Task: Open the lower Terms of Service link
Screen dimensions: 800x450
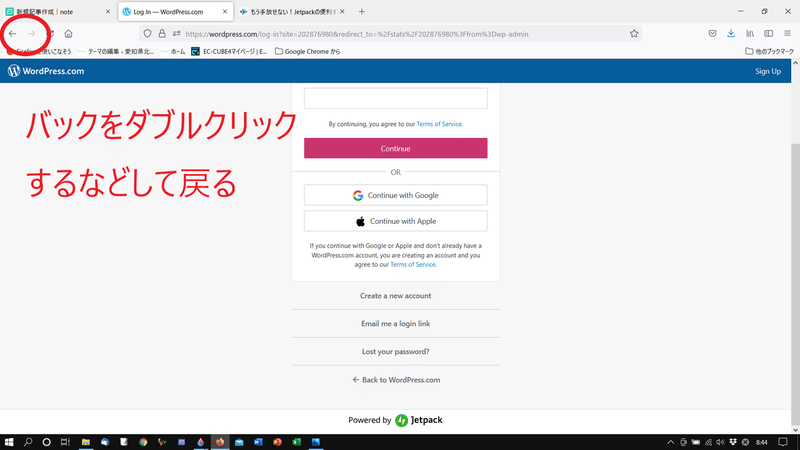Action: pyautogui.click(x=413, y=264)
